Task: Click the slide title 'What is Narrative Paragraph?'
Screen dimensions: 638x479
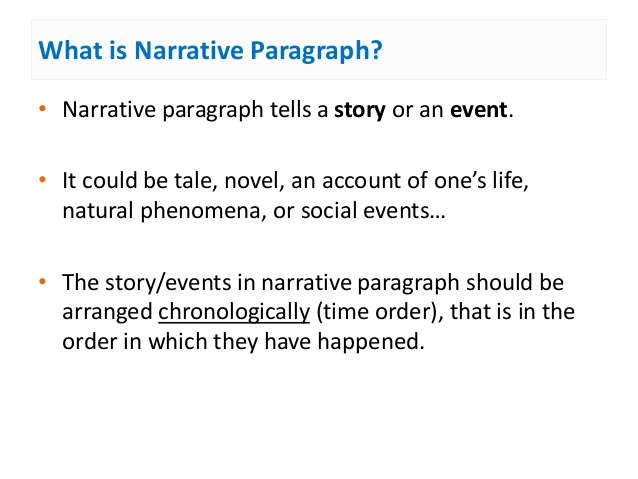Action: (208, 49)
